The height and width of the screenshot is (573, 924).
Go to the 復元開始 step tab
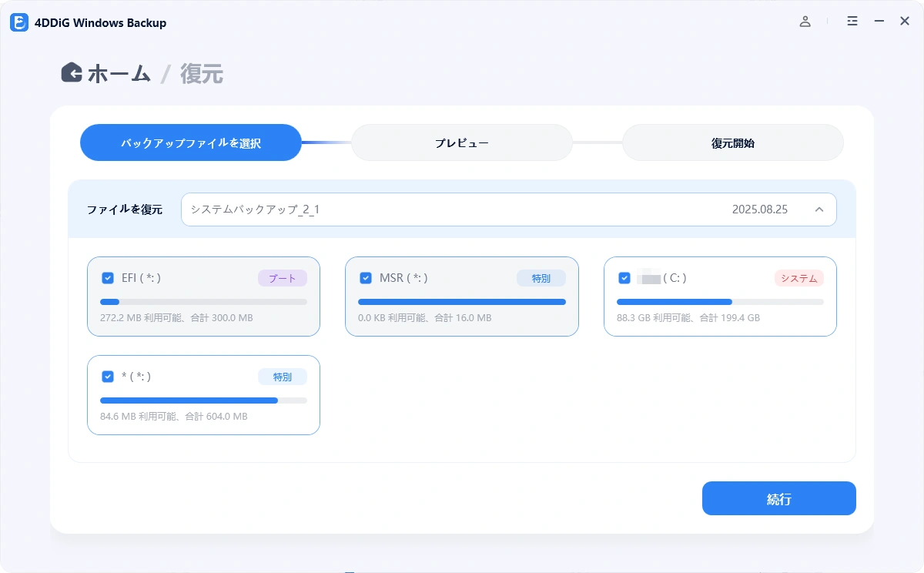click(732, 142)
